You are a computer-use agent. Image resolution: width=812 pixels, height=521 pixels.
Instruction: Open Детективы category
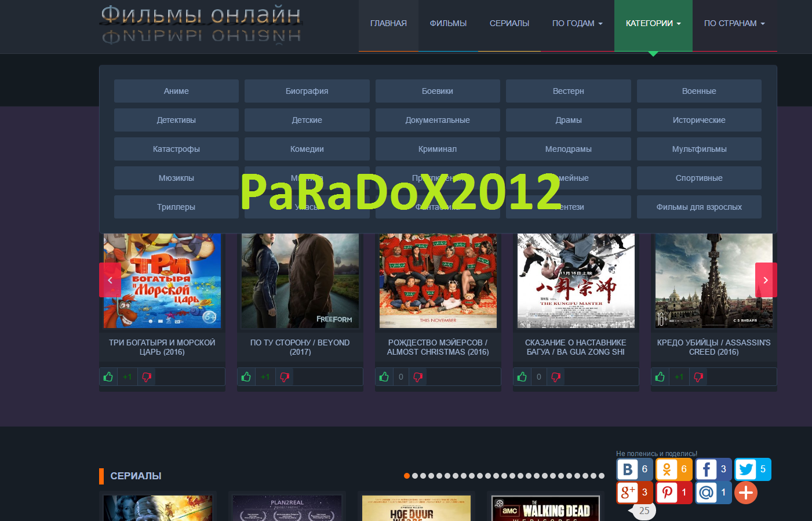click(x=176, y=120)
